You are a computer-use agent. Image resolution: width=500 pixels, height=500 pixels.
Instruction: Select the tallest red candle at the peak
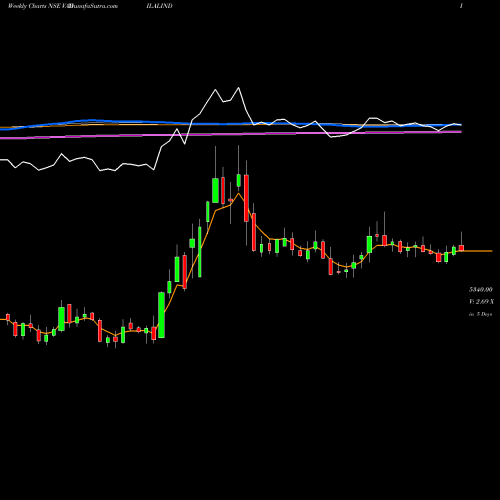click(x=246, y=198)
